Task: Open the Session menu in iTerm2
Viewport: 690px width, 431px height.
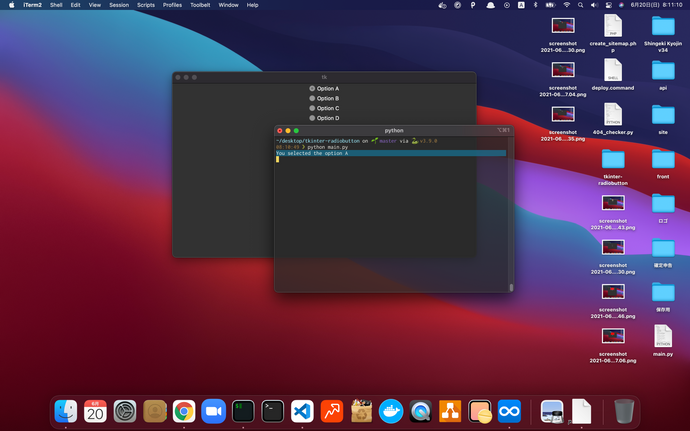Action: [119, 5]
